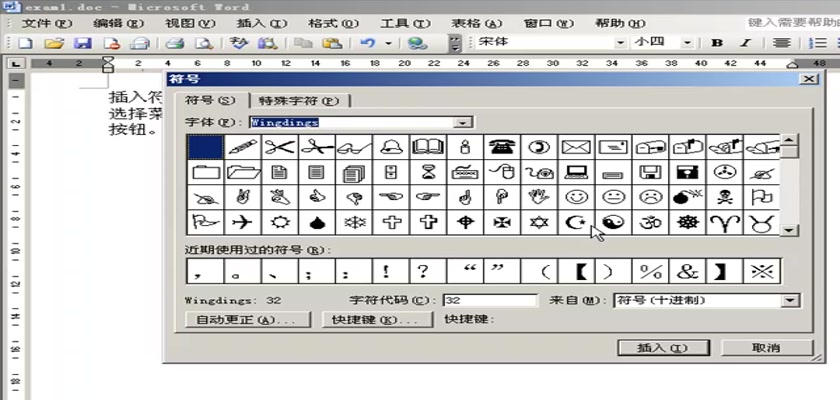Screen dimensions: 840x400
Task: Open the Undo history dropdown arrow
Action: 388,43
